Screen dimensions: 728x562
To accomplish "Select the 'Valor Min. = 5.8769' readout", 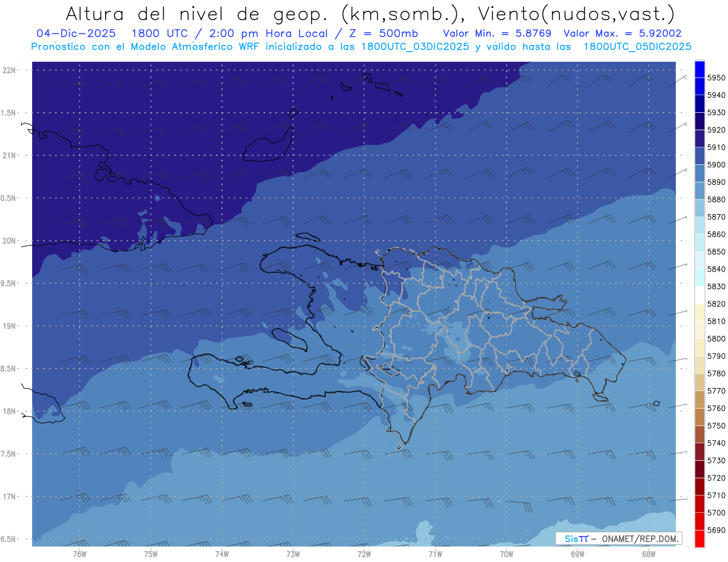I will pos(497,33).
